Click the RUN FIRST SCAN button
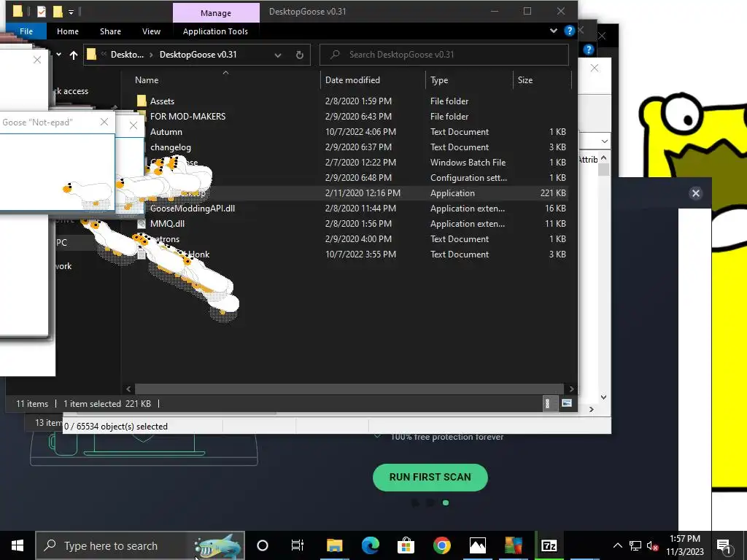747x560 pixels. pyautogui.click(x=430, y=477)
